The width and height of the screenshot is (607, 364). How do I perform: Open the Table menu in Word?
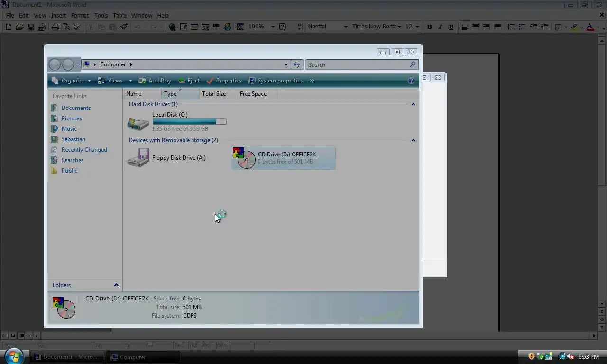[120, 15]
